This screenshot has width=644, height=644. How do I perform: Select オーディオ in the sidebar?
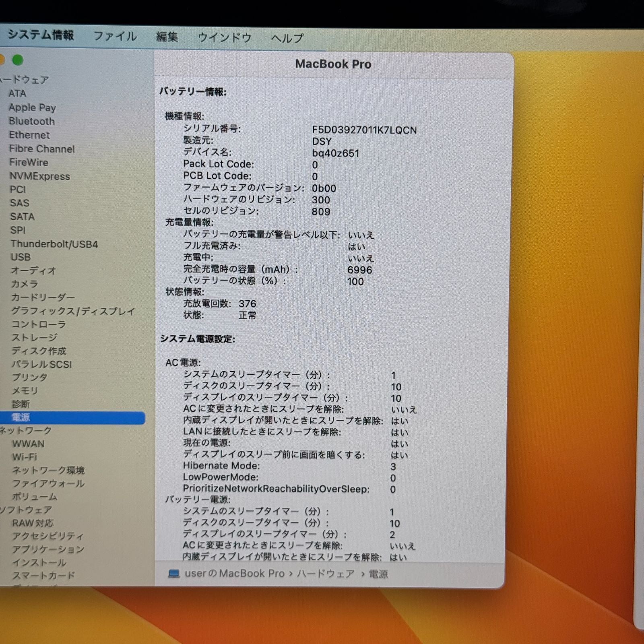click(34, 270)
